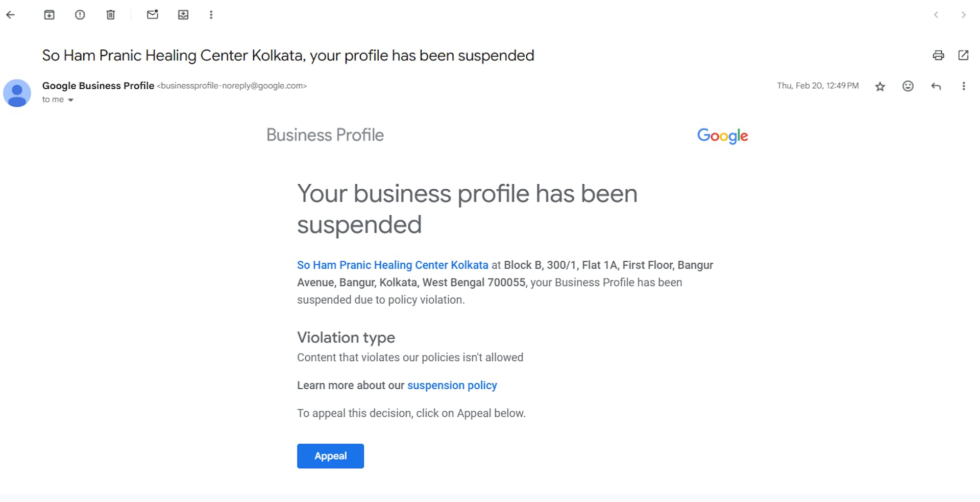980x502 pixels.
Task: Archive this email
Action: coord(49,15)
